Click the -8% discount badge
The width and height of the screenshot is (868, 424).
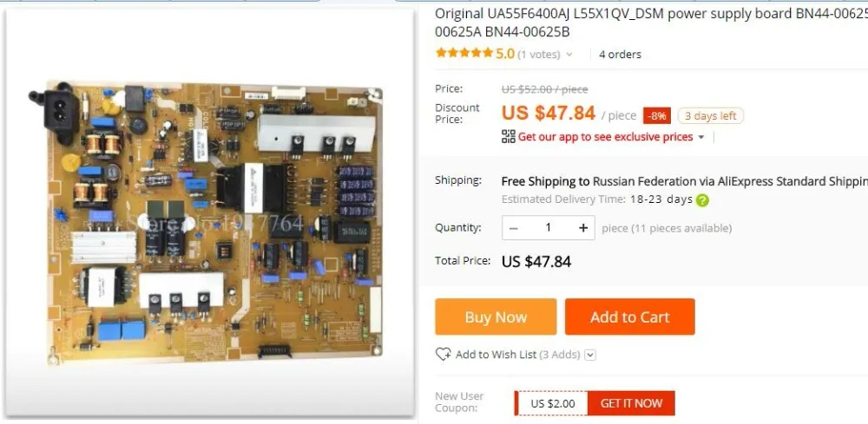(x=657, y=116)
